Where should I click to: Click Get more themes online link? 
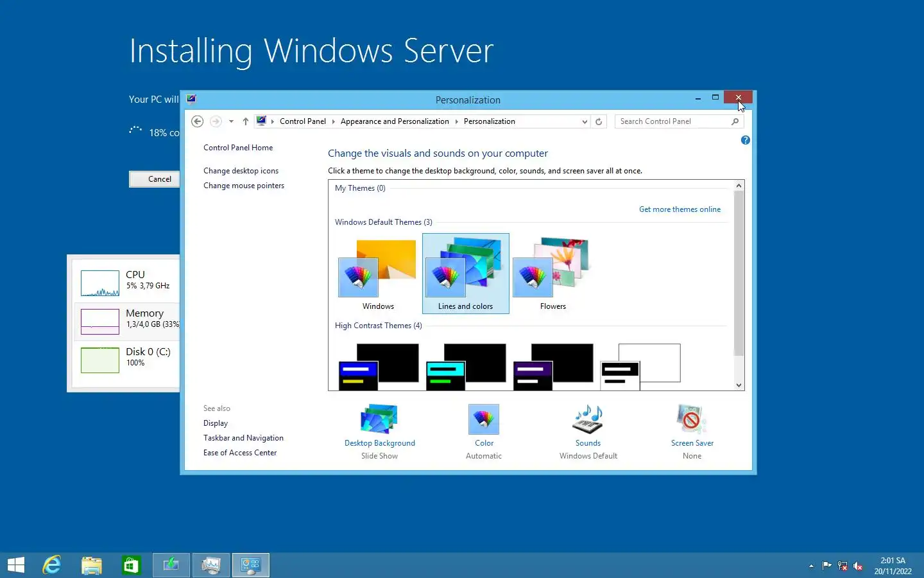pyautogui.click(x=680, y=209)
